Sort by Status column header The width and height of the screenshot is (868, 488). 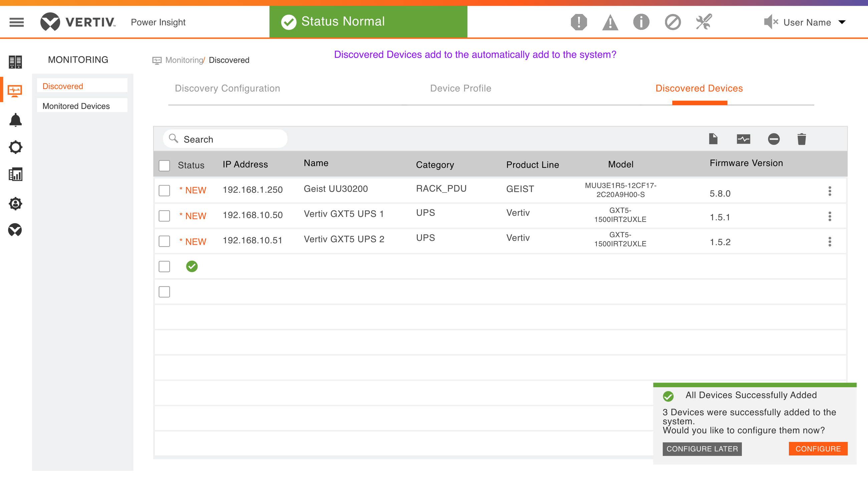191,165
